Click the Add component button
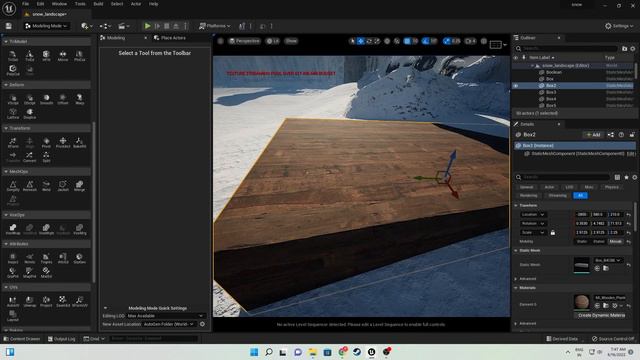This screenshot has height=360, width=640. (593, 135)
